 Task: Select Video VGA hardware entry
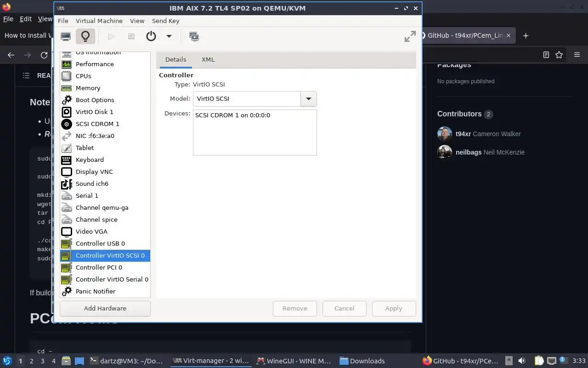105,231
